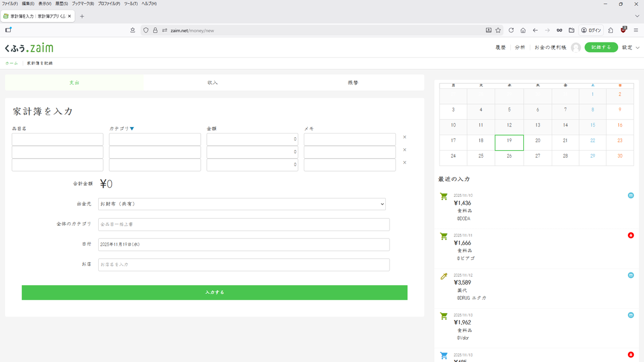This screenshot has width=644, height=362.
Task: Remove the third item row with ×
Action: pyautogui.click(x=405, y=163)
